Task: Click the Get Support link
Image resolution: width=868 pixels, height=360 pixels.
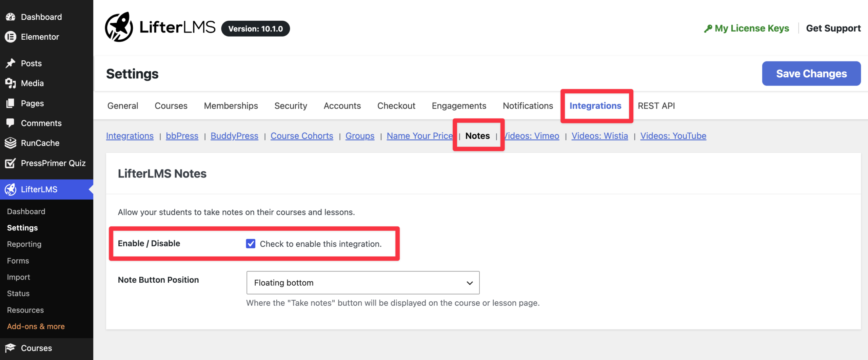Action: click(833, 28)
